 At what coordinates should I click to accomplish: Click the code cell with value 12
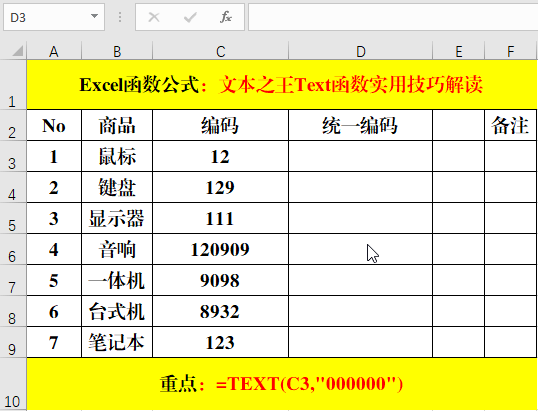coord(220,156)
